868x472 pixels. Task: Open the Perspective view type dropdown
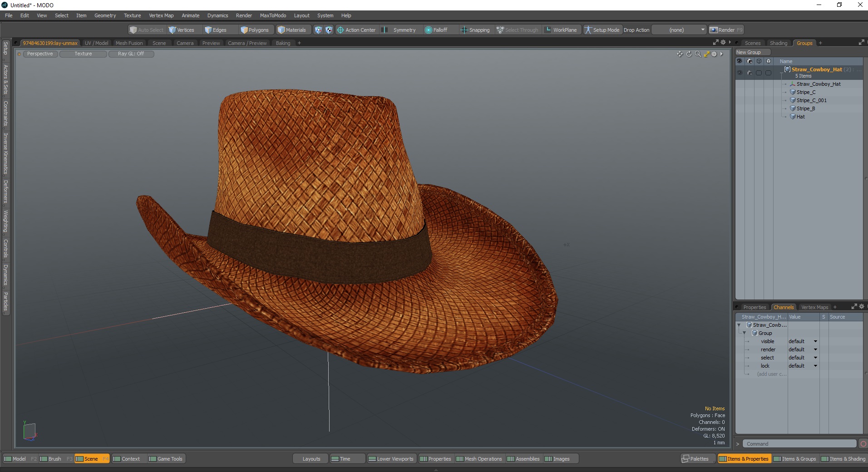(40, 54)
